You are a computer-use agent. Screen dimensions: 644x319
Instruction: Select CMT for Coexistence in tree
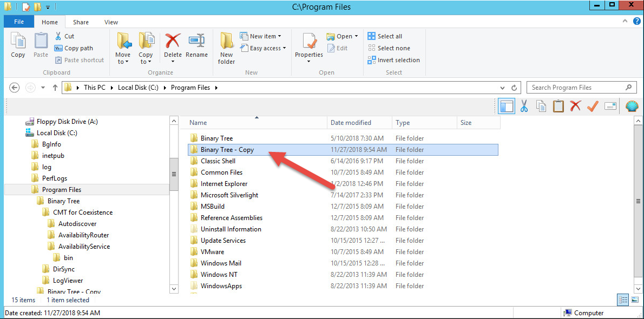click(x=77, y=212)
